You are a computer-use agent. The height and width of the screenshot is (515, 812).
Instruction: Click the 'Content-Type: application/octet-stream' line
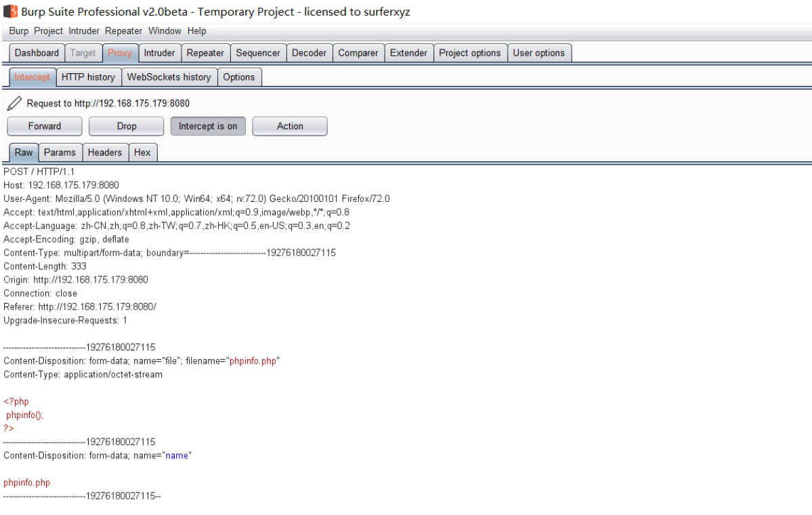[83, 374]
